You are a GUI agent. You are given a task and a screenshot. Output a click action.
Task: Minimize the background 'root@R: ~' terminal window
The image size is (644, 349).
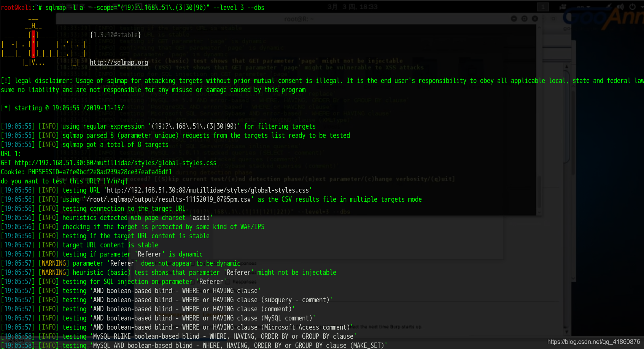tap(514, 19)
